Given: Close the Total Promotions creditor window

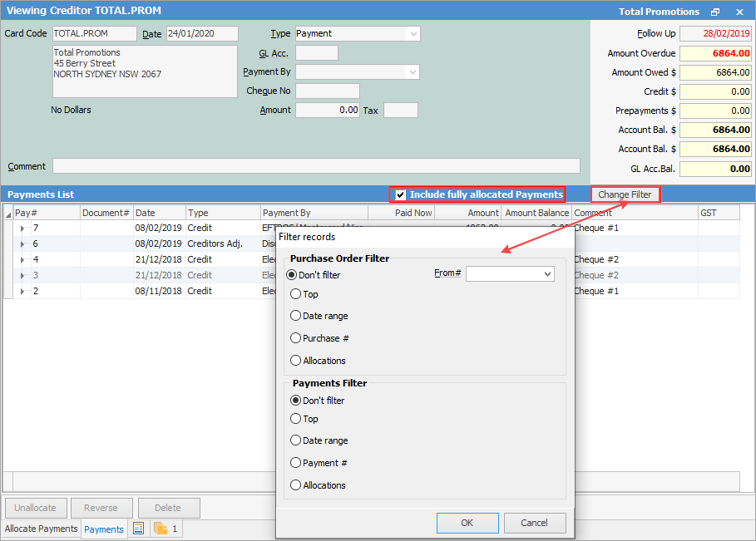Looking at the screenshot, I should point(739,12).
